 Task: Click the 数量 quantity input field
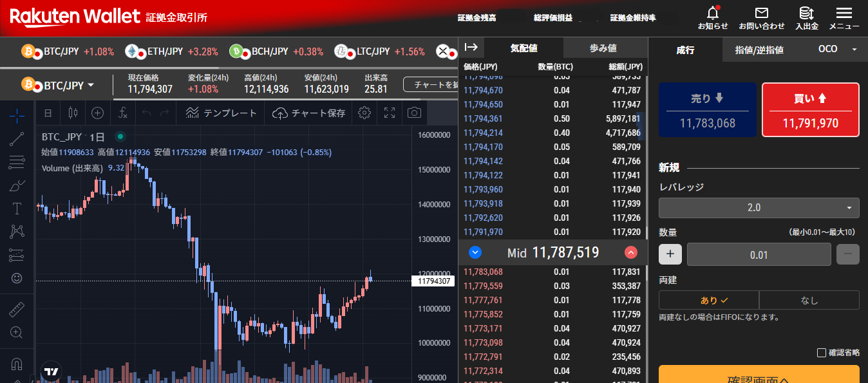(759, 254)
